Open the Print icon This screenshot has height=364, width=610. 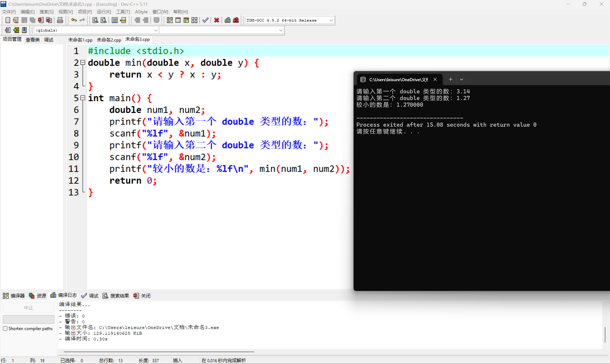tap(60, 20)
